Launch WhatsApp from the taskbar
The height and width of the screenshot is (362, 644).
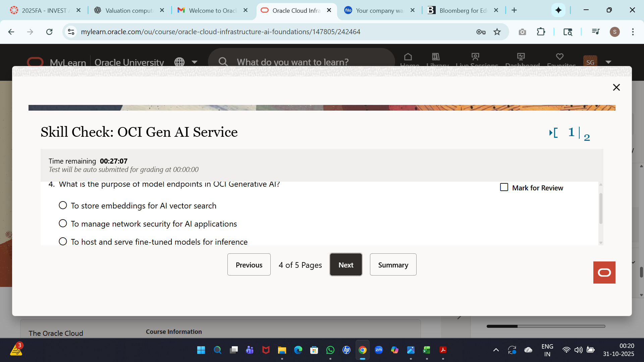(330, 350)
